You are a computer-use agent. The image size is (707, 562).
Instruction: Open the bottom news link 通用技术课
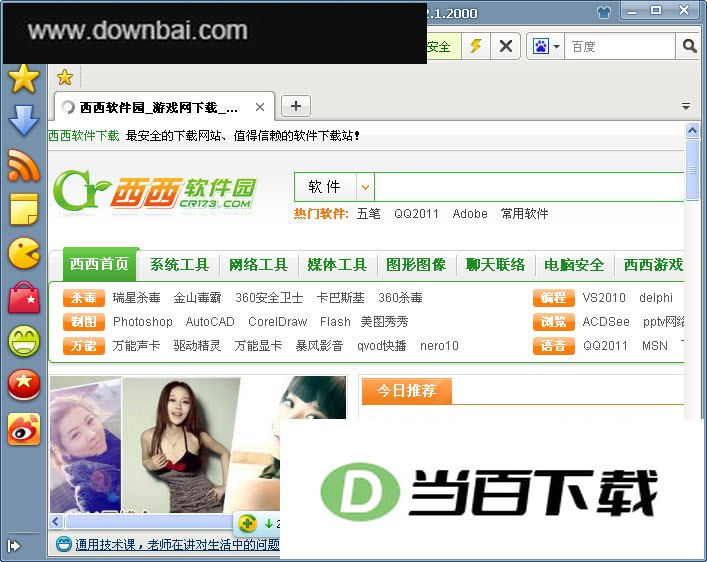[x=178, y=544]
